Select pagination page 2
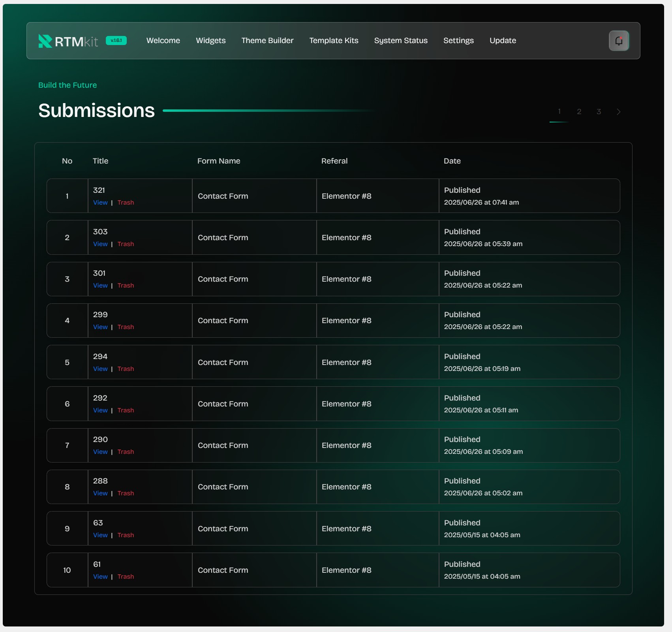Screen dimensions: 672x632 579,112
